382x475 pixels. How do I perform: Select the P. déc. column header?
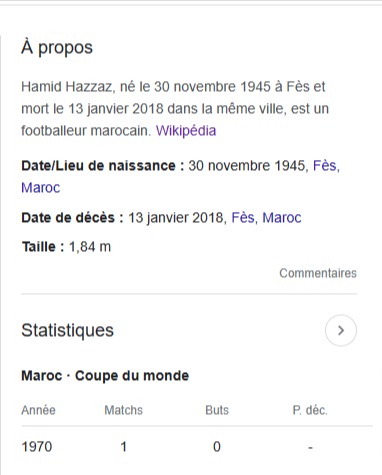point(310,410)
